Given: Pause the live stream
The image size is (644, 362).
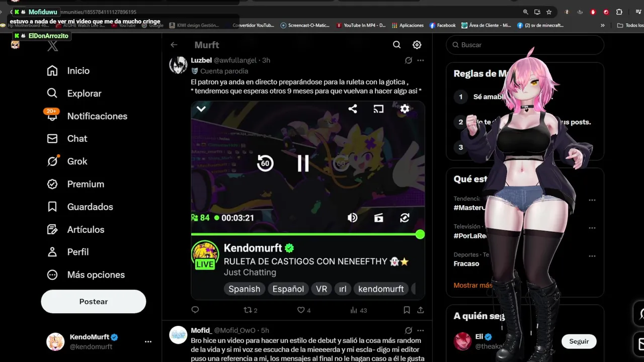Looking at the screenshot, I should pos(303,163).
